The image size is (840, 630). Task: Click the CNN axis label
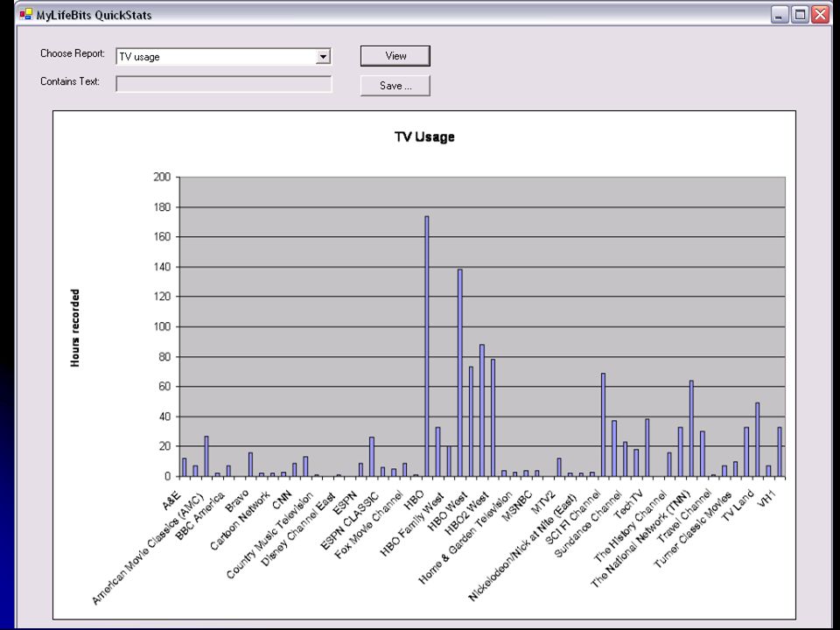[x=283, y=500]
